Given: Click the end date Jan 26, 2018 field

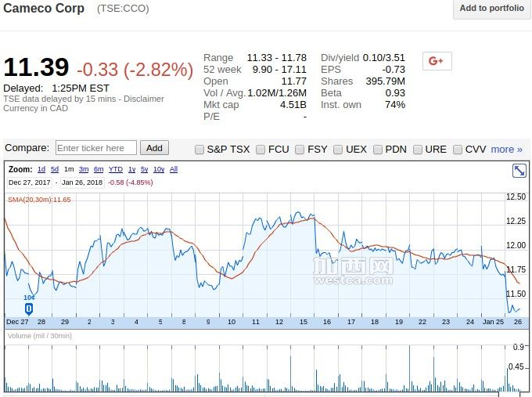Looking at the screenshot, I should [82, 182].
